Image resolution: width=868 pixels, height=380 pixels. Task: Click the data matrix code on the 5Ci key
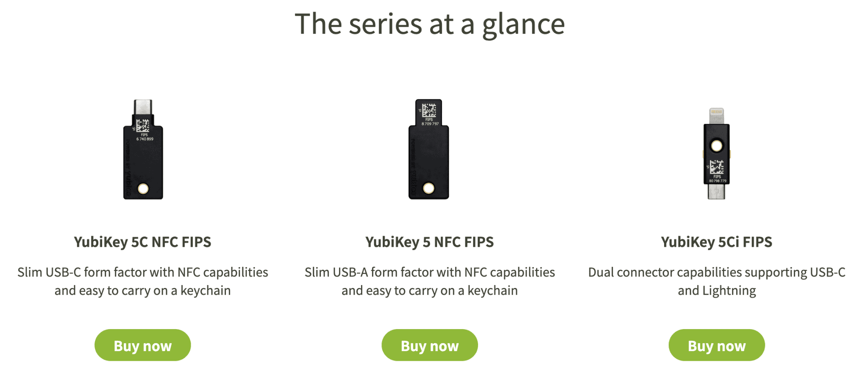[717, 167]
